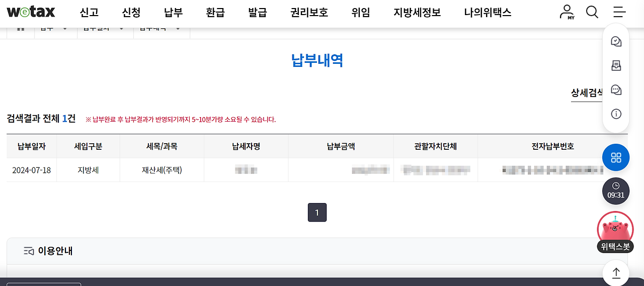
Task: Open the MY user profile icon
Action: [x=567, y=12]
